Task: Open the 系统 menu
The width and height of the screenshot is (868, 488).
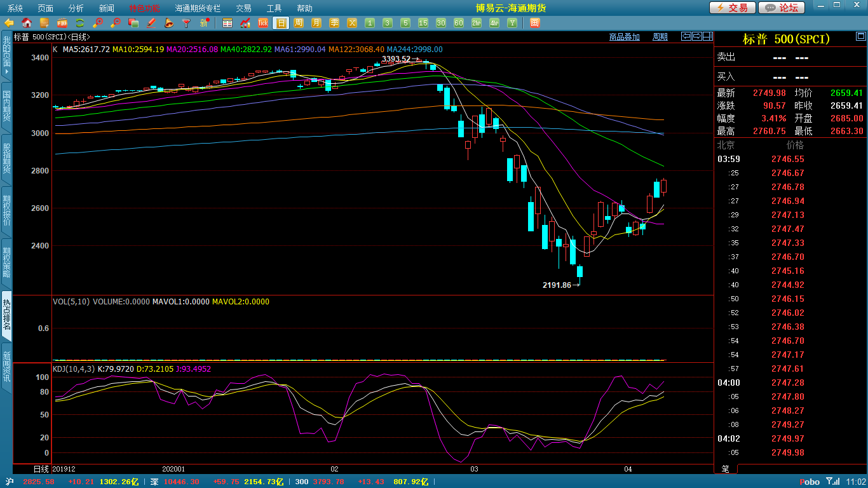Action: click(15, 8)
